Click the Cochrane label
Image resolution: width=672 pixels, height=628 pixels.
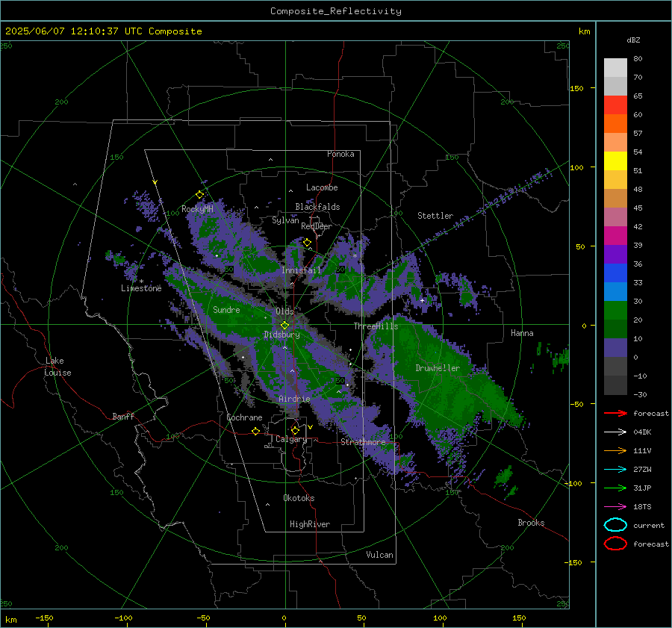[244, 417]
